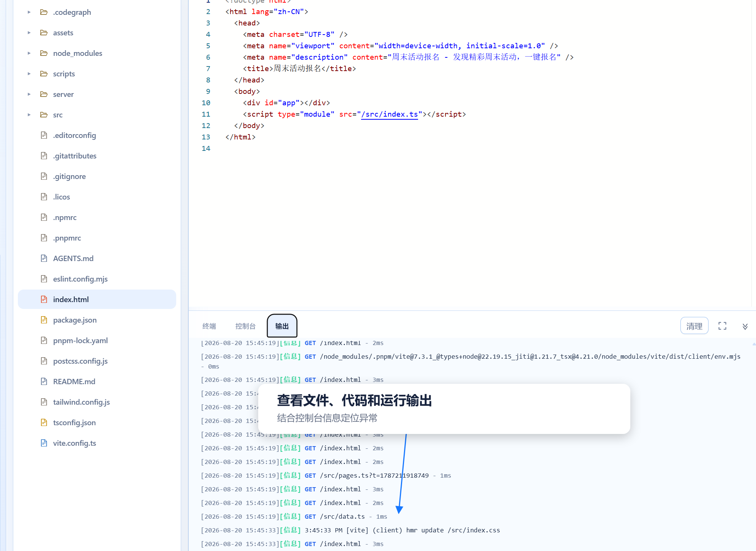Screen dimensions: 756x551
Task: Select the index.html file name
Action: [71, 299]
